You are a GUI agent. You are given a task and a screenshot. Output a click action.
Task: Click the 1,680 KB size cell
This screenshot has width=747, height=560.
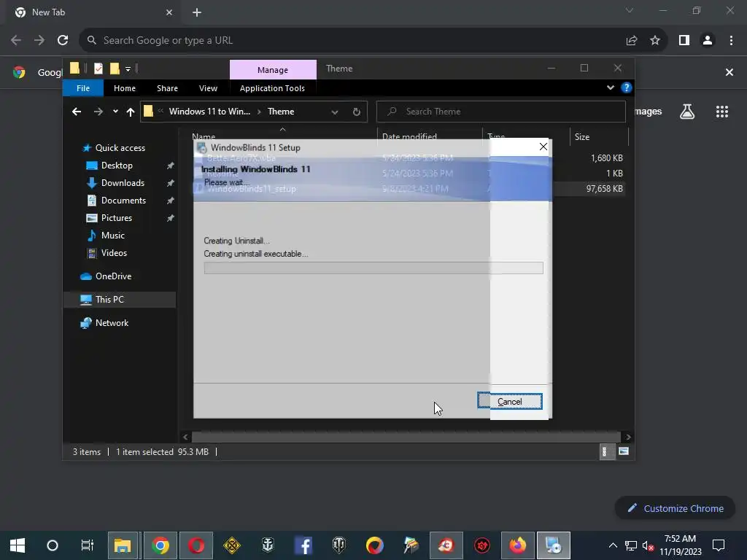(606, 158)
